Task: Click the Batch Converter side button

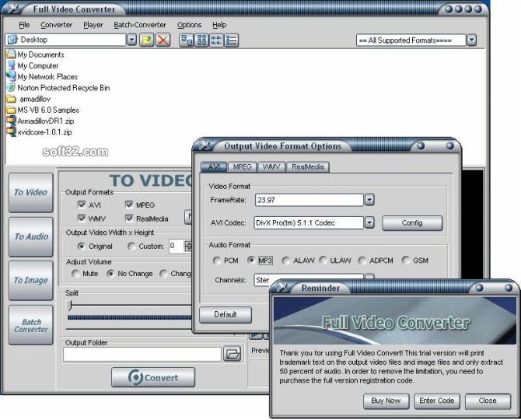Action: click(x=31, y=325)
